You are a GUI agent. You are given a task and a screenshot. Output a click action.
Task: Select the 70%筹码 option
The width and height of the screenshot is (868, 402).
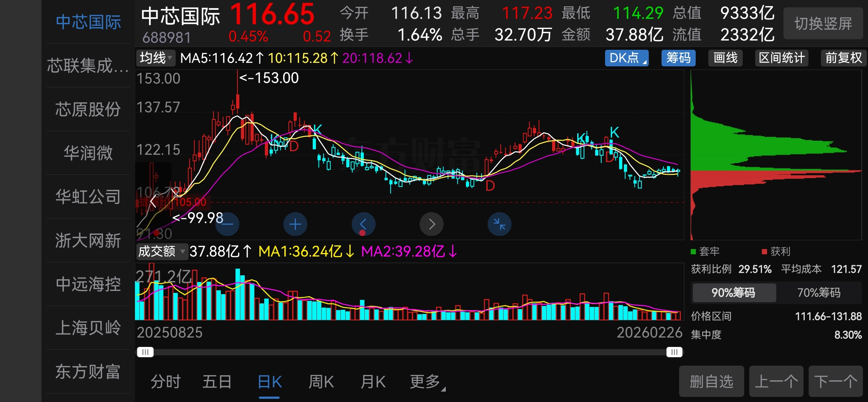819,293
